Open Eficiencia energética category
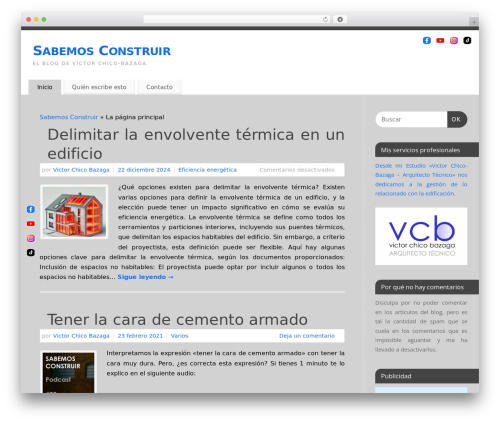 207,170
